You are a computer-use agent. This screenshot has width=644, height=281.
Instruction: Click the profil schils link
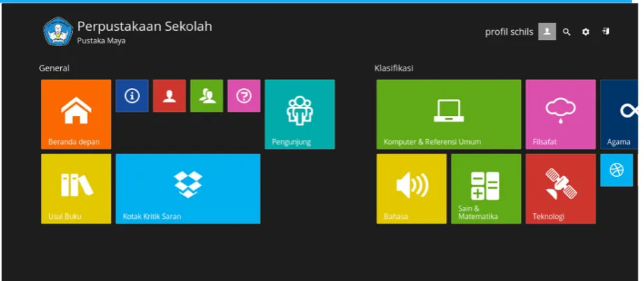click(509, 32)
